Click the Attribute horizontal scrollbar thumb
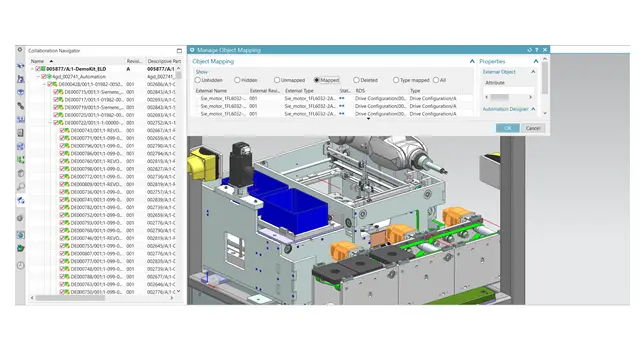This screenshot has width=640, height=360. [500, 97]
